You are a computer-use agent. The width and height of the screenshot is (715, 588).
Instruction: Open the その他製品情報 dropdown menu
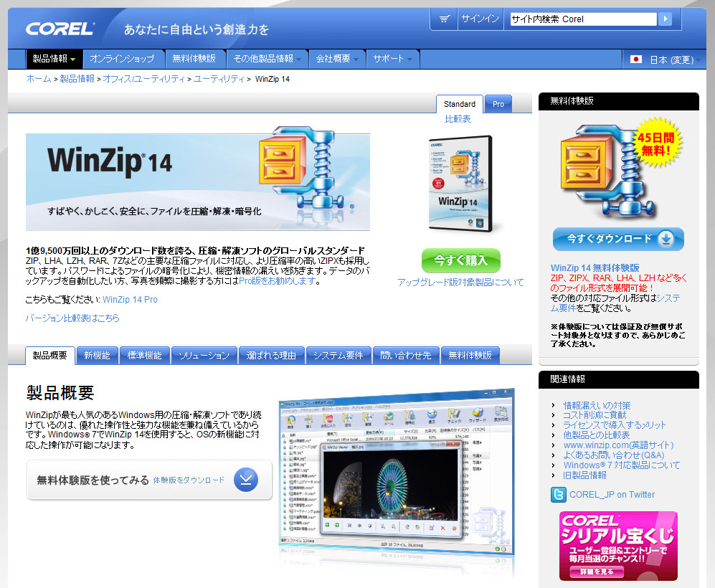point(267,59)
